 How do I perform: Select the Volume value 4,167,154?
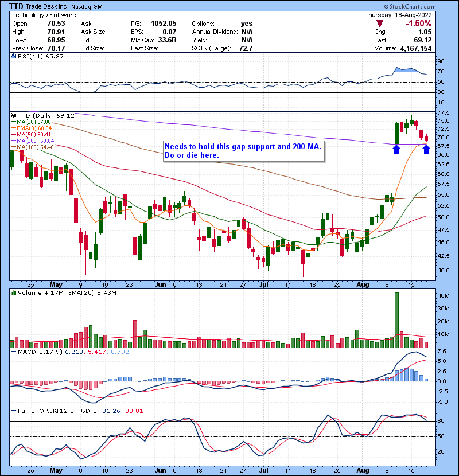(416, 48)
